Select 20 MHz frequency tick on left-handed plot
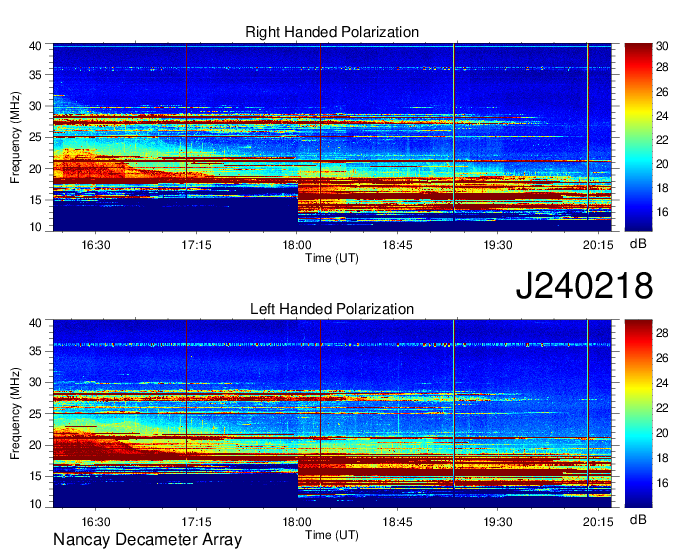 coord(35,445)
